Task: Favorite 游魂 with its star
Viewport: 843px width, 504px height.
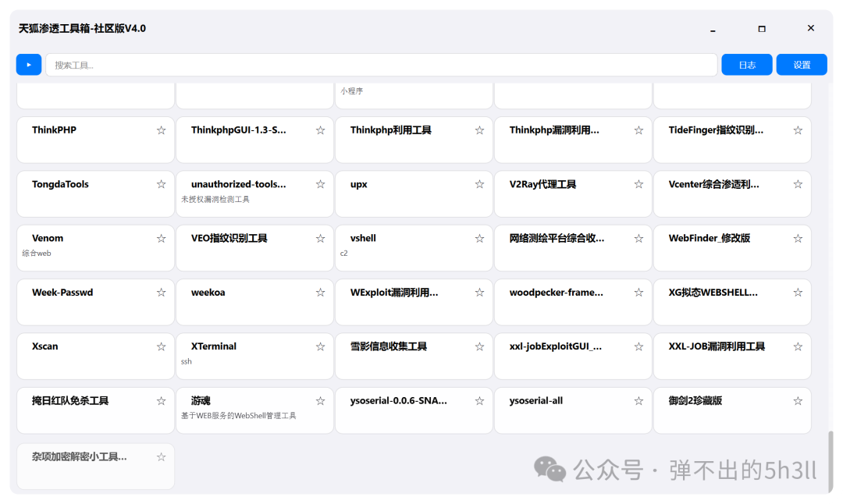Action: point(321,401)
